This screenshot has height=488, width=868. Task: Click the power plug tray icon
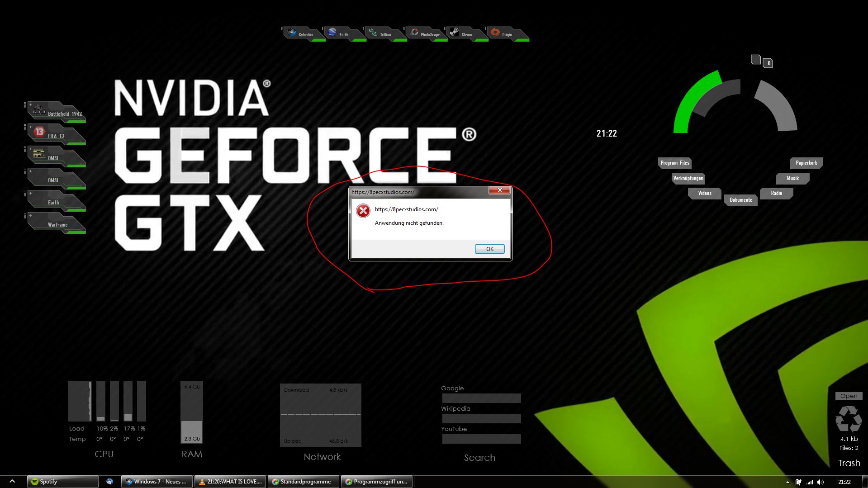[x=798, y=482]
